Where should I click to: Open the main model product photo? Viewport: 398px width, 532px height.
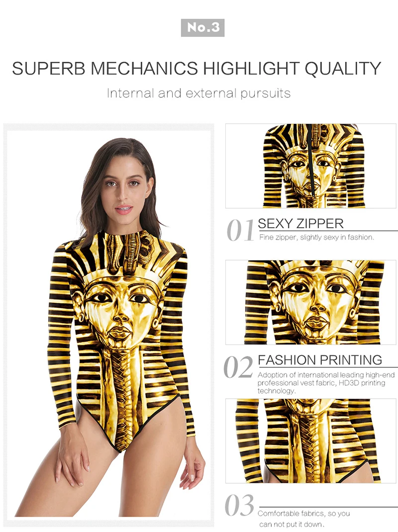109,325
